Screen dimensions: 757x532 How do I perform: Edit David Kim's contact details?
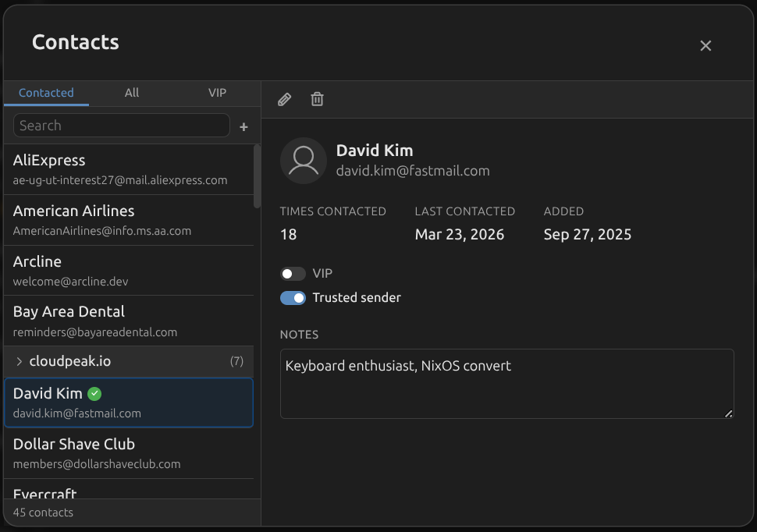[x=284, y=99]
